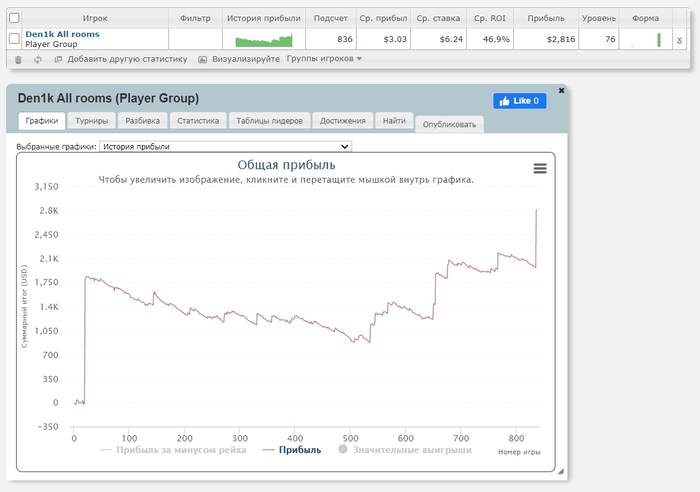
Task: Sort by the Ср. ROI column header
Action: coord(490,18)
